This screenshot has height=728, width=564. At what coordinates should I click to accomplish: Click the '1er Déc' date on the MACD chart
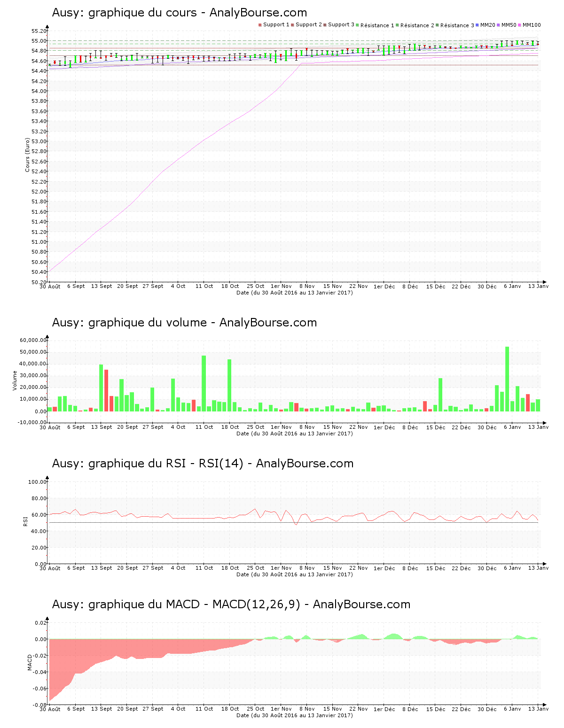click(x=384, y=709)
